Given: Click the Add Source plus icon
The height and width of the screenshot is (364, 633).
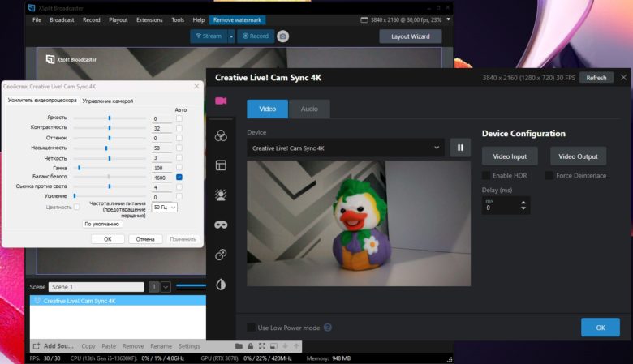Looking at the screenshot, I should (37, 346).
